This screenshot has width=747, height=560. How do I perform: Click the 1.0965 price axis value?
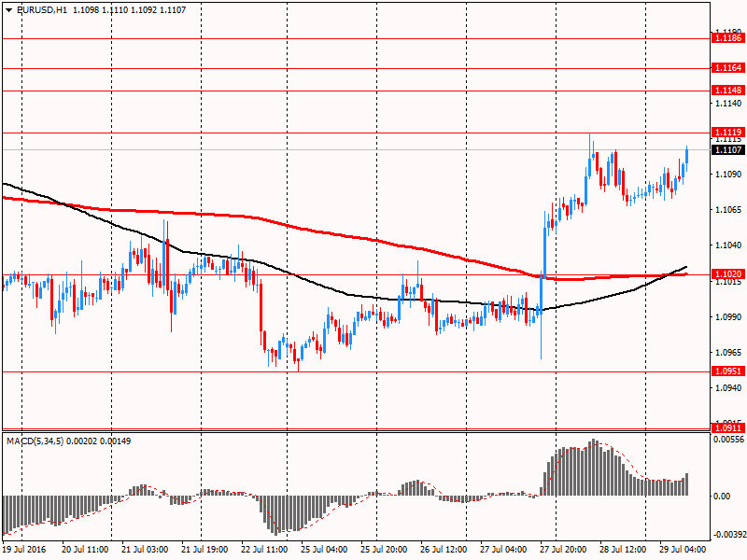click(728, 353)
